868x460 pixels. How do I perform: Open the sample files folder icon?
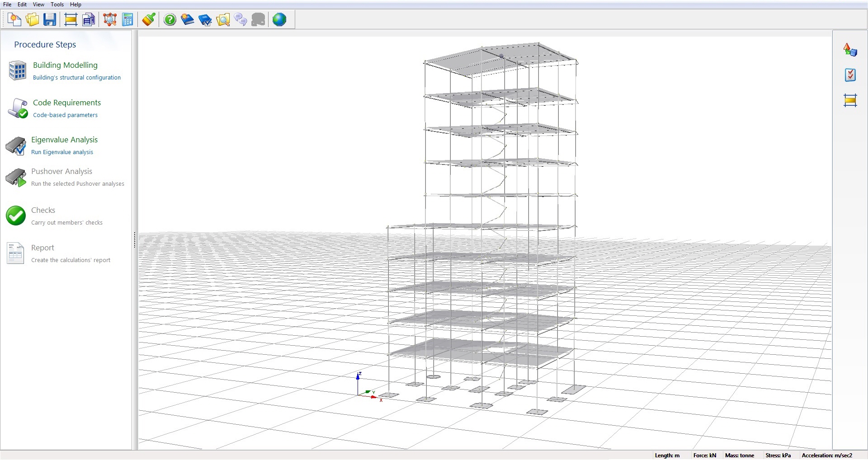coord(223,19)
